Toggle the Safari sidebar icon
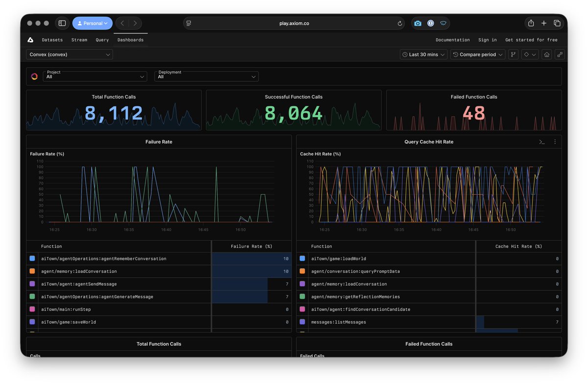 [62, 23]
